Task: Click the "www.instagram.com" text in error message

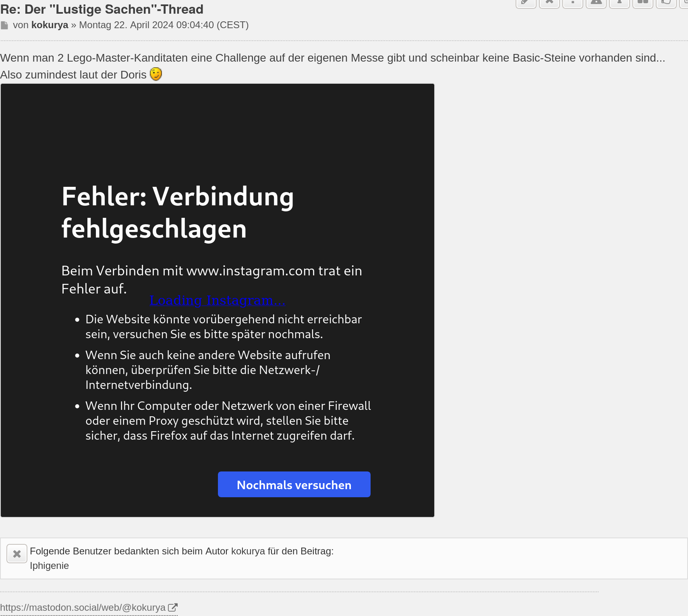Action: pos(250,271)
